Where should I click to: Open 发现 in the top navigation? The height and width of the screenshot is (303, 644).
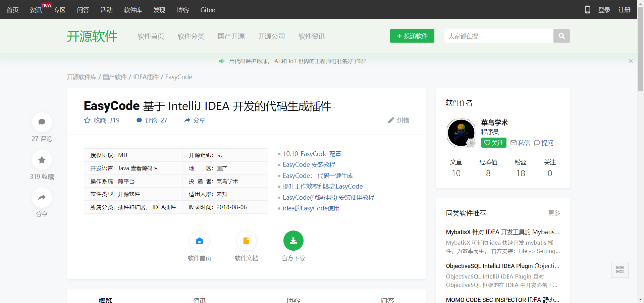(x=159, y=10)
